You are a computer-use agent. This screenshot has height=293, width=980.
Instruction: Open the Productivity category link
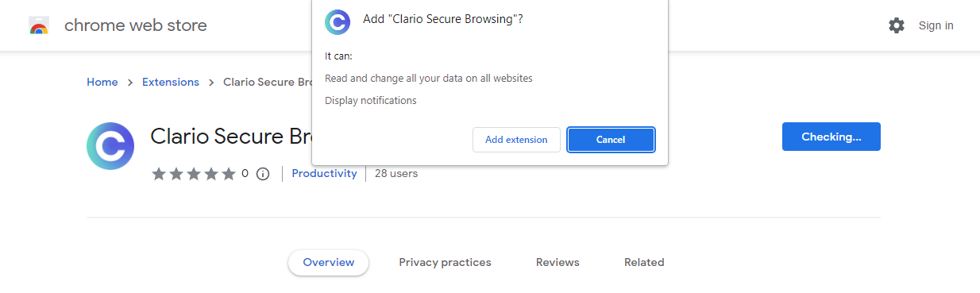[x=324, y=173]
